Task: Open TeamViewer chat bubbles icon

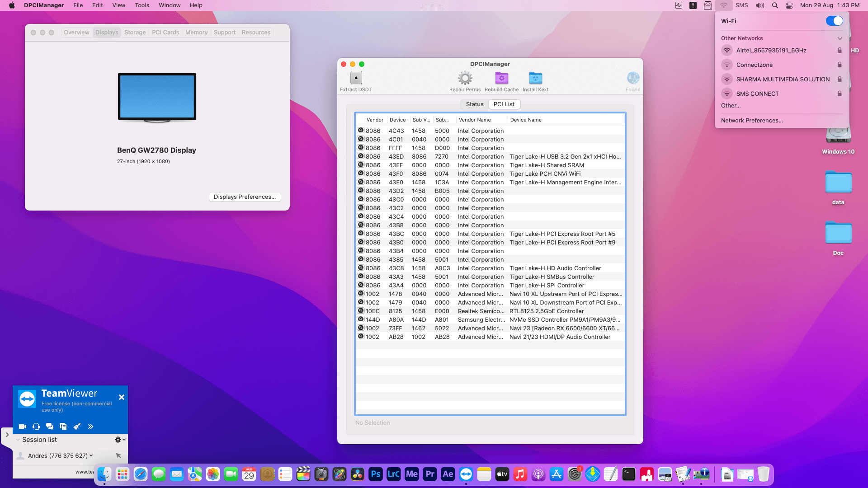Action: (50, 427)
